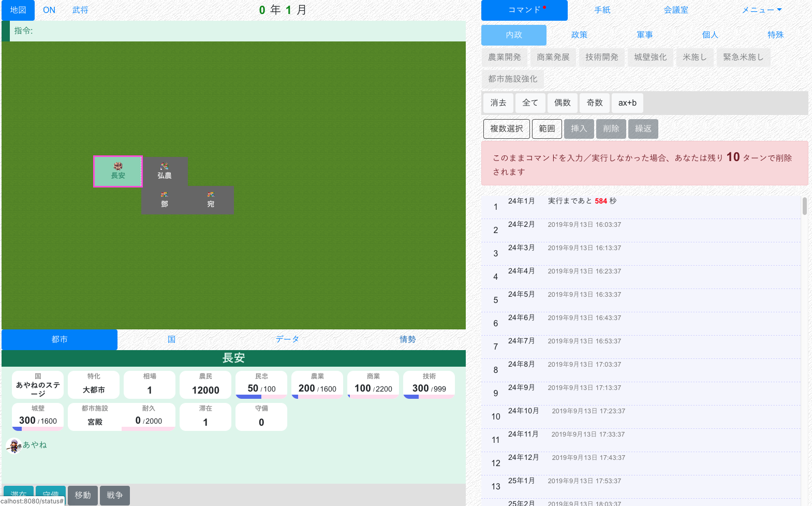Open the 会議室 tab

(x=676, y=10)
